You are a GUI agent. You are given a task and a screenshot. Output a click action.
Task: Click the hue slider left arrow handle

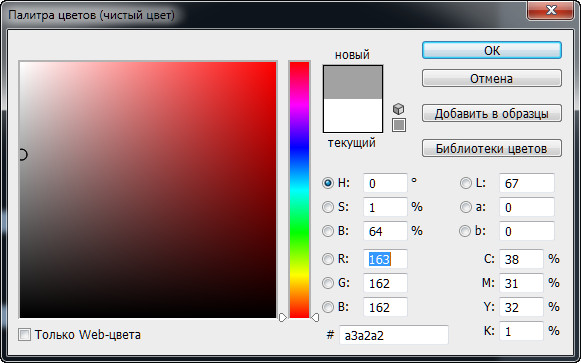(283, 317)
